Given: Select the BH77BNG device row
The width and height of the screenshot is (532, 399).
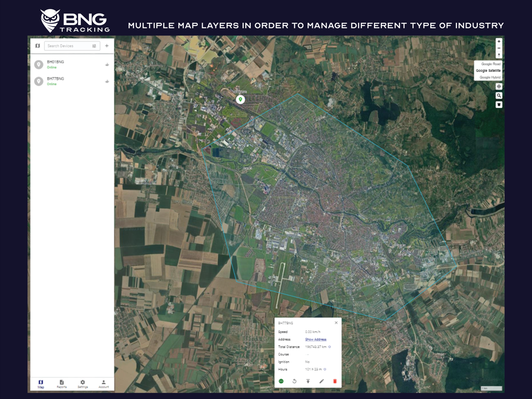Looking at the screenshot, I should click(72, 81).
